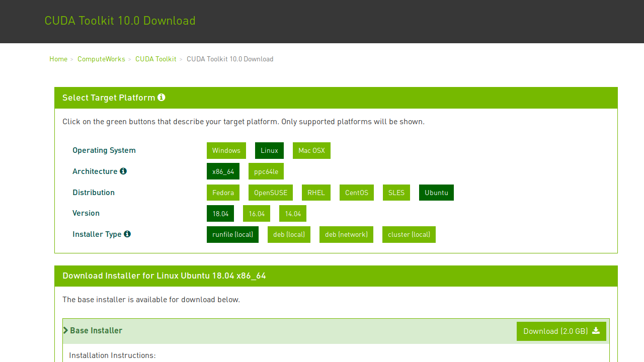Select version 14.04
Screen dimensions: 644x362
(x=293, y=214)
